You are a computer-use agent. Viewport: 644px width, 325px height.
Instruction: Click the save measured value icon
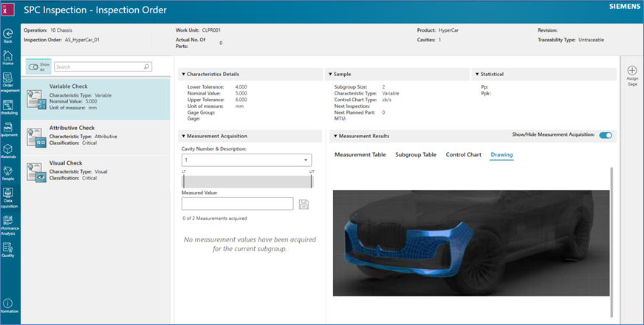[x=304, y=205]
